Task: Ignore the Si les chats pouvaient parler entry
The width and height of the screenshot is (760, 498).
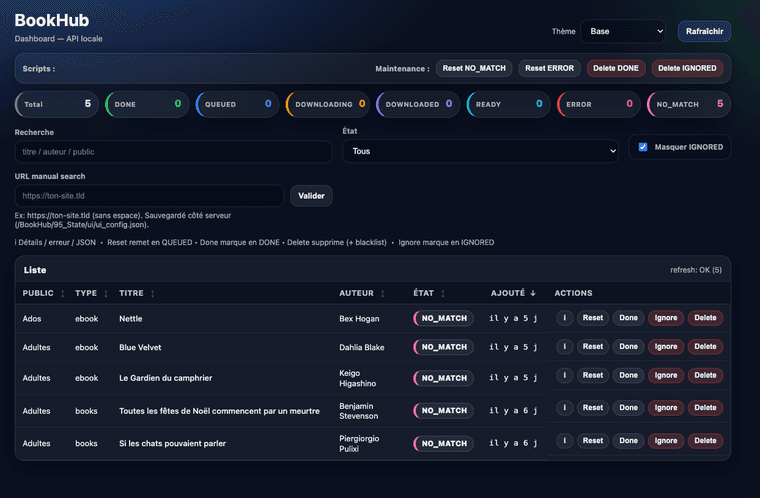Action: point(665,441)
